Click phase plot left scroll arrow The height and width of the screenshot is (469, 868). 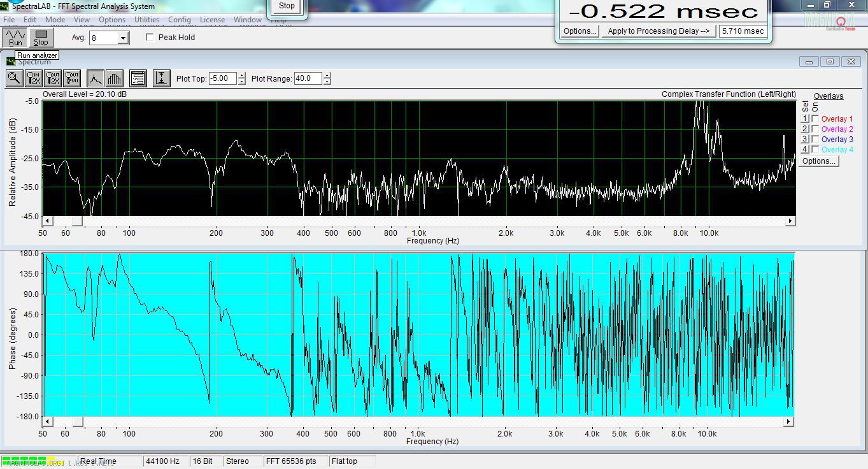pos(47,422)
